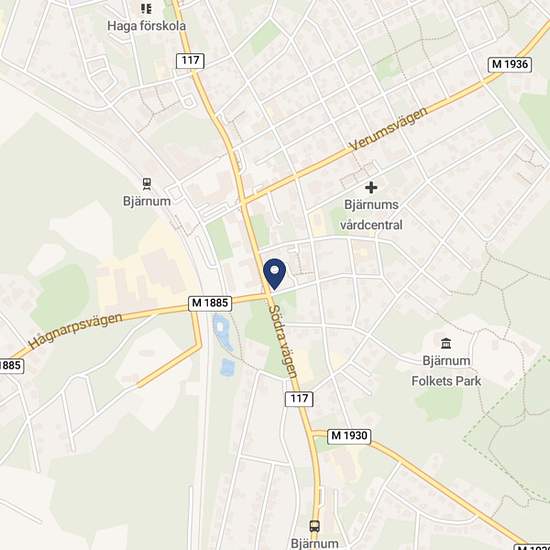This screenshot has width=550, height=550.
Task: Select the lower route 117 shield
Action: tap(299, 399)
